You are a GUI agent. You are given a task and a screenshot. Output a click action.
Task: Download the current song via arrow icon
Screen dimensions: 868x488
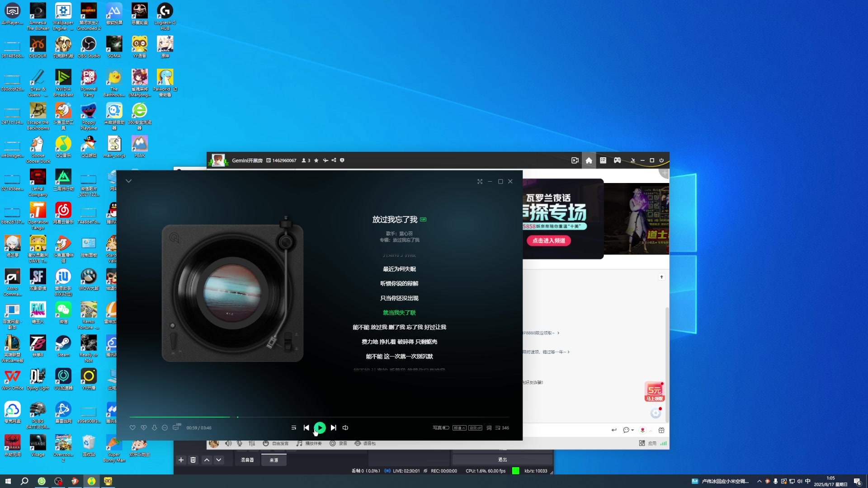[x=155, y=427]
